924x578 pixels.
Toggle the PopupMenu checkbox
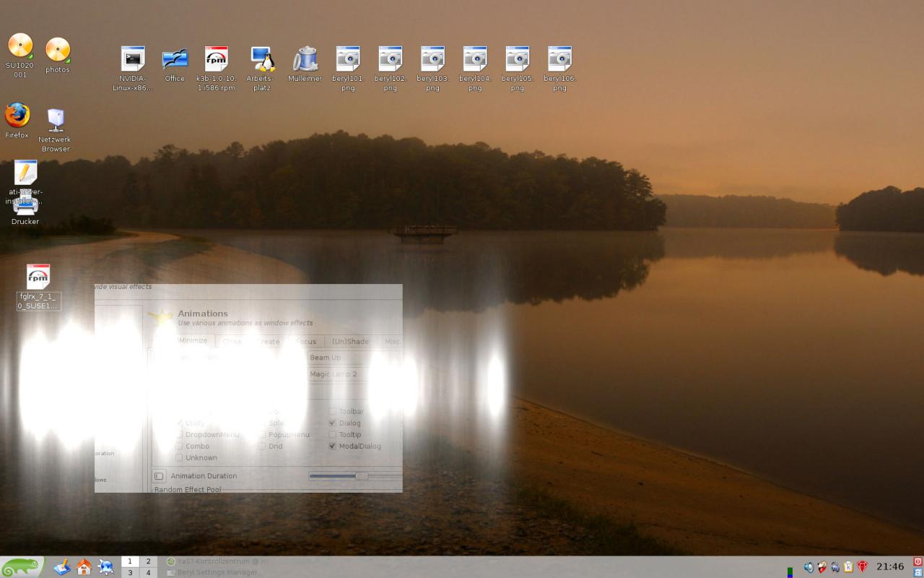262,435
